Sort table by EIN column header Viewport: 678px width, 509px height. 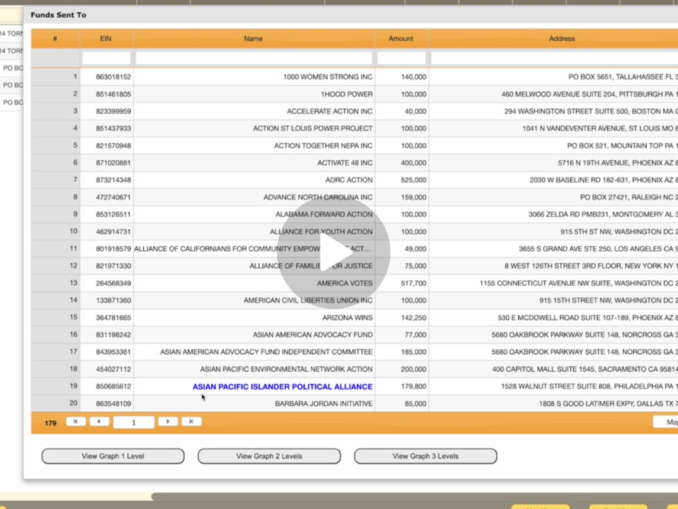[x=106, y=39]
